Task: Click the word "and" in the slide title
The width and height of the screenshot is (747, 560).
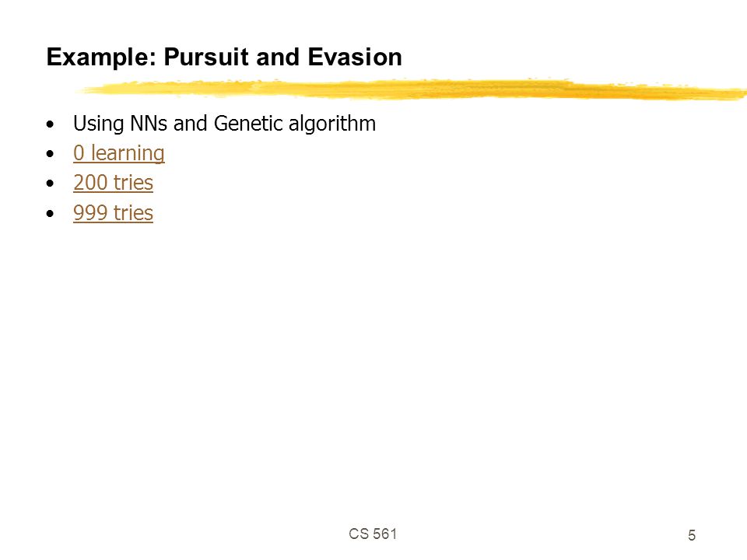Action: point(278,57)
